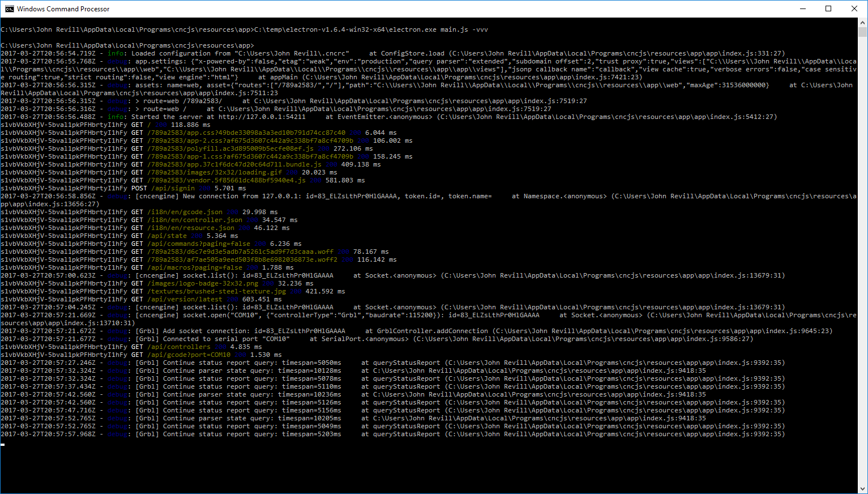Click the scrollbar down arrow
This screenshot has height=494, width=868.
pos(863,489)
